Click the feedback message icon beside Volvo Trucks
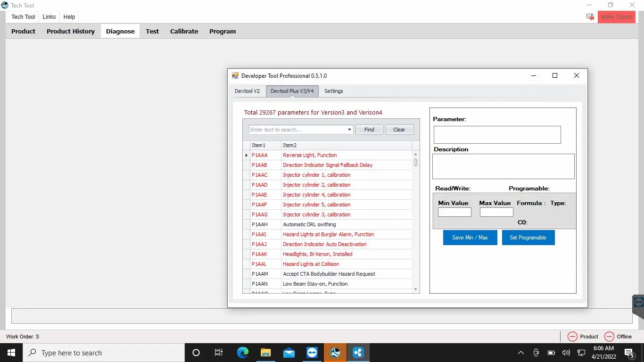644x362 pixels. click(x=590, y=17)
